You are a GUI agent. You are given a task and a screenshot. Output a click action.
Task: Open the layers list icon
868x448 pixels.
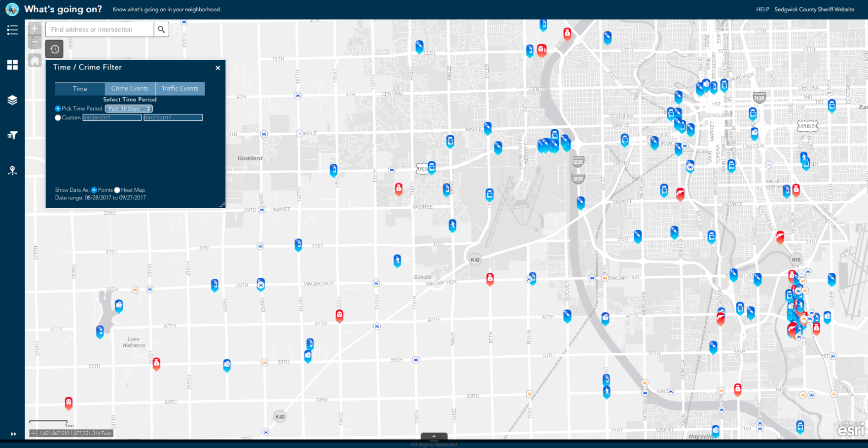coord(12,100)
